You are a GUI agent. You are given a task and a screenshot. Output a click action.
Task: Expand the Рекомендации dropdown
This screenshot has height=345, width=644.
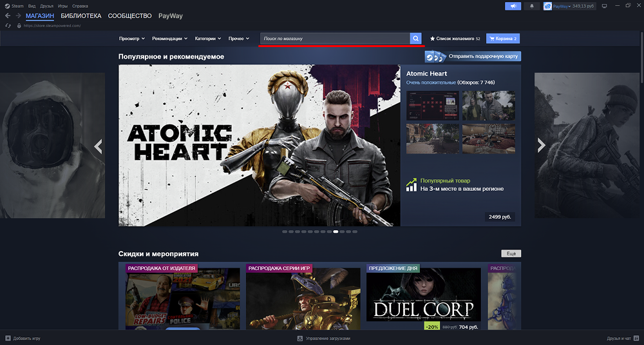(169, 39)
